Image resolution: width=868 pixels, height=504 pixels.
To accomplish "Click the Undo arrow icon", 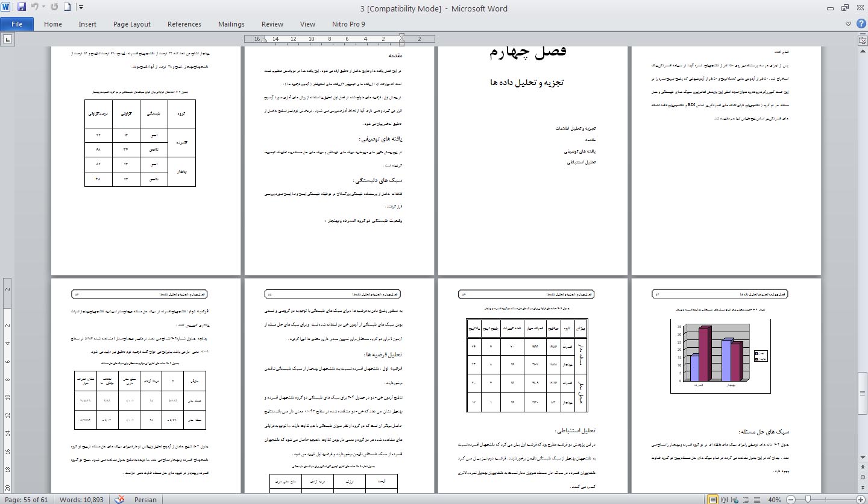I will pyautogui.click(x=35, y=8).
